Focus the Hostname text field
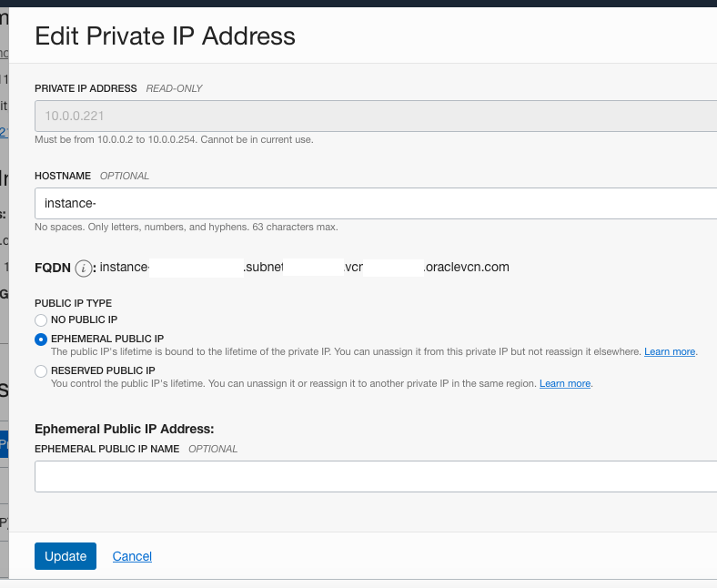 pos(376,203)
